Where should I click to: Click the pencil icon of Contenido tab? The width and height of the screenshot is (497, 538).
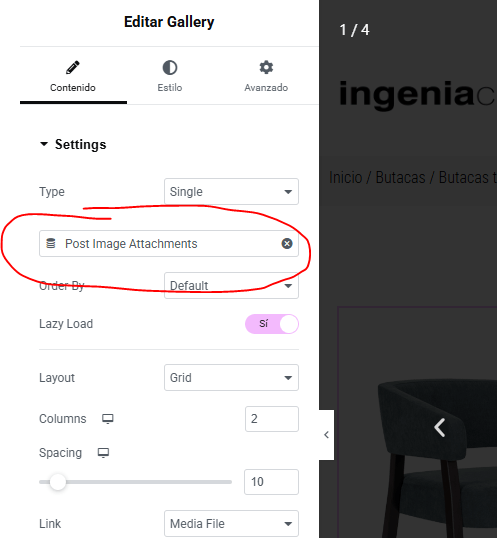pyautogui.click(x=73, y=68)
